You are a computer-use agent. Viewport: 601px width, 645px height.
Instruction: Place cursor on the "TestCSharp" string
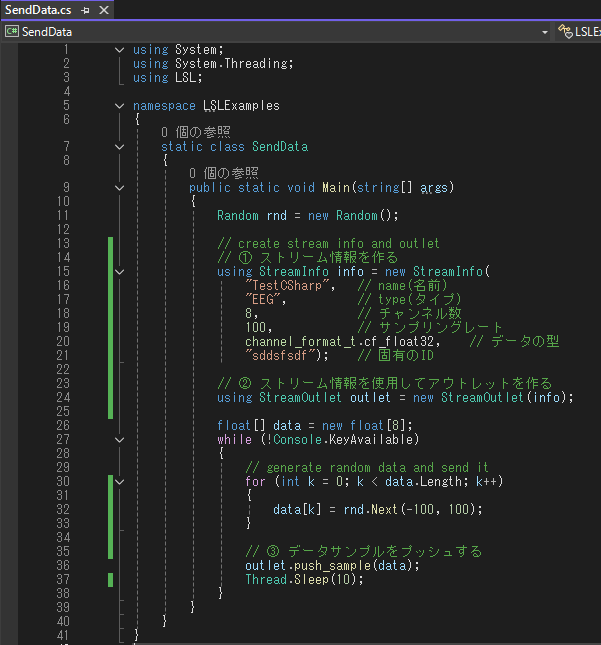coord(287,285)
